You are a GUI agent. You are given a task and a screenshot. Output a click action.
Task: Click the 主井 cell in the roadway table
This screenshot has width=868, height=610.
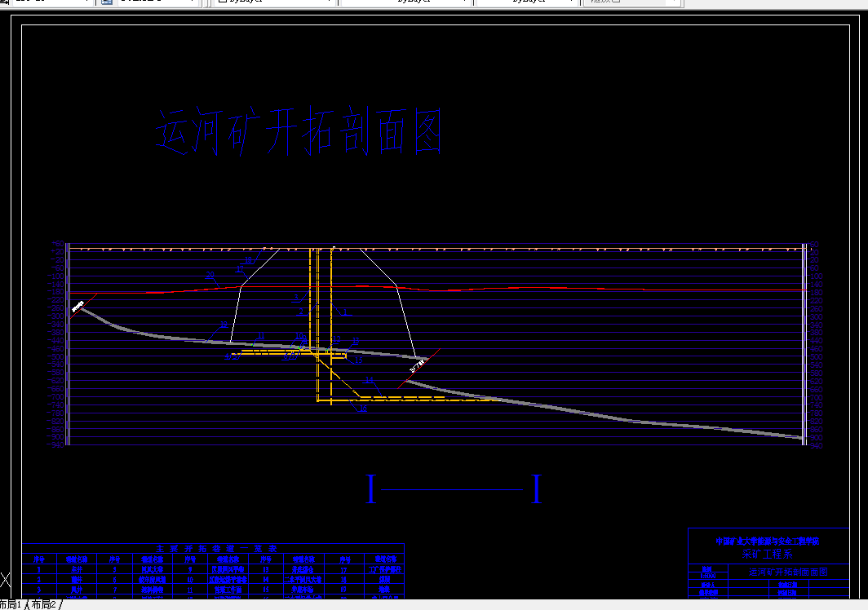(77, 569)
